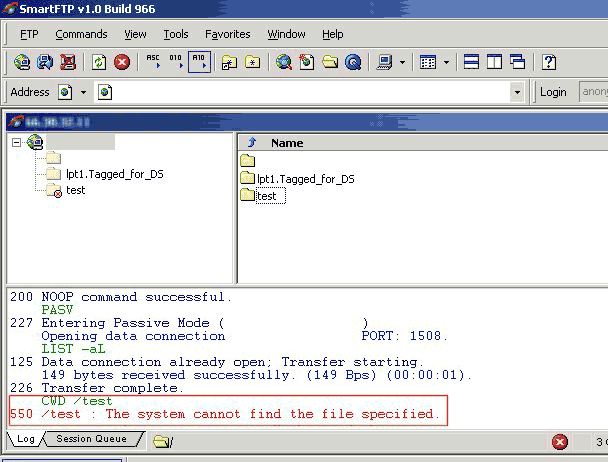Select binary (010) transfer mode icon

tap(175, 62)
